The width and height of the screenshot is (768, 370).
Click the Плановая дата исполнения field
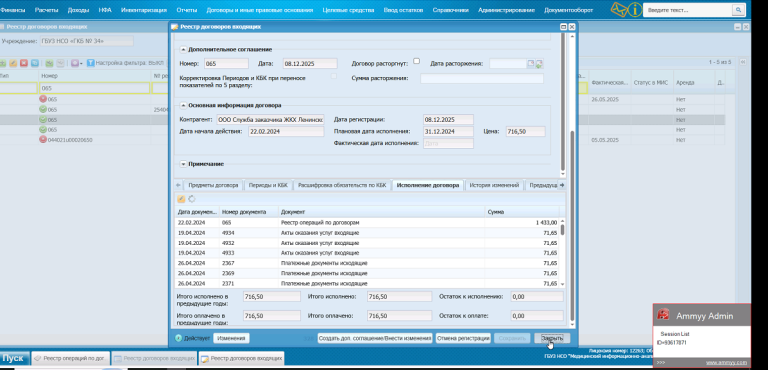coord(448,131)
